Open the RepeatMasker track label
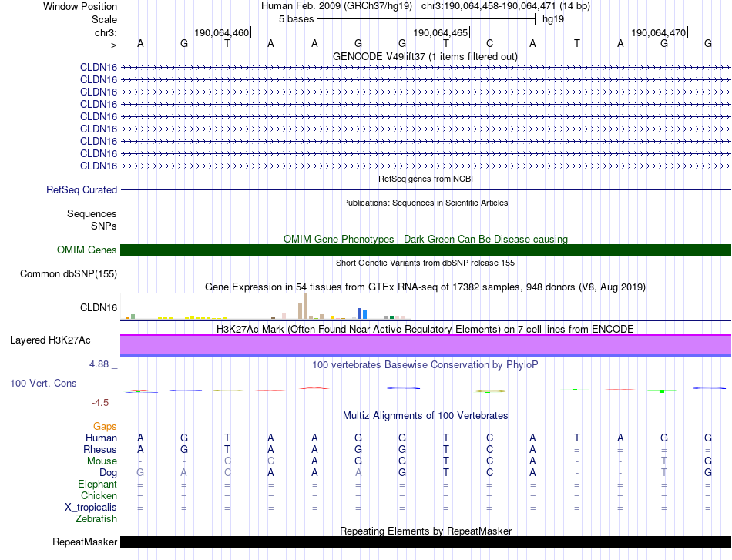The image size is (732, 560). point(84,542)
